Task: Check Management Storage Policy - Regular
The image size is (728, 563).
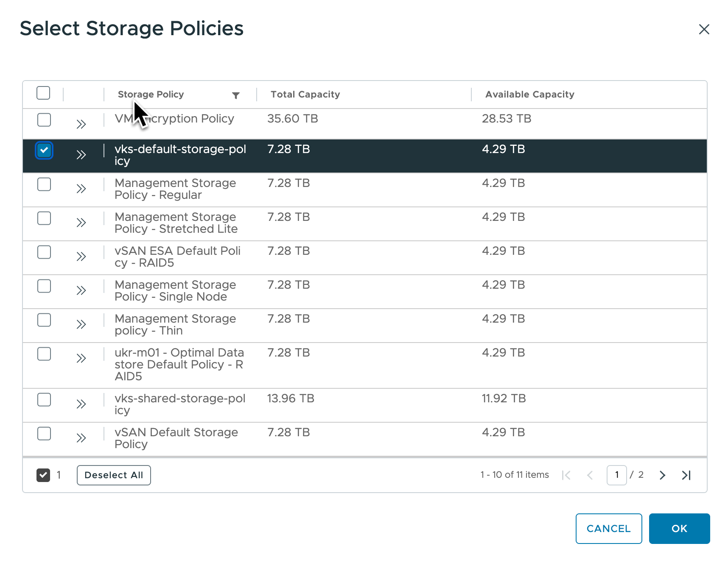Action: tap(44, 184)
